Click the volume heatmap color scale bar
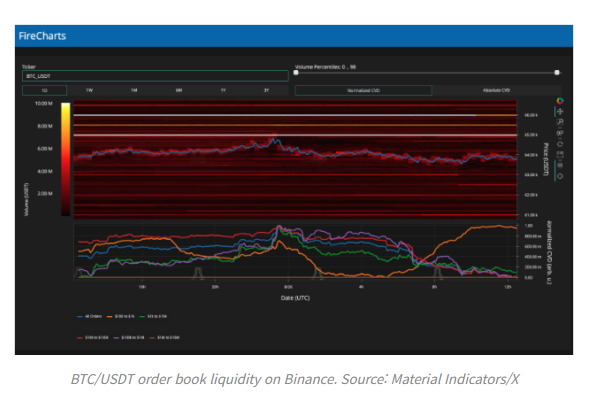 tap(66, 159)
